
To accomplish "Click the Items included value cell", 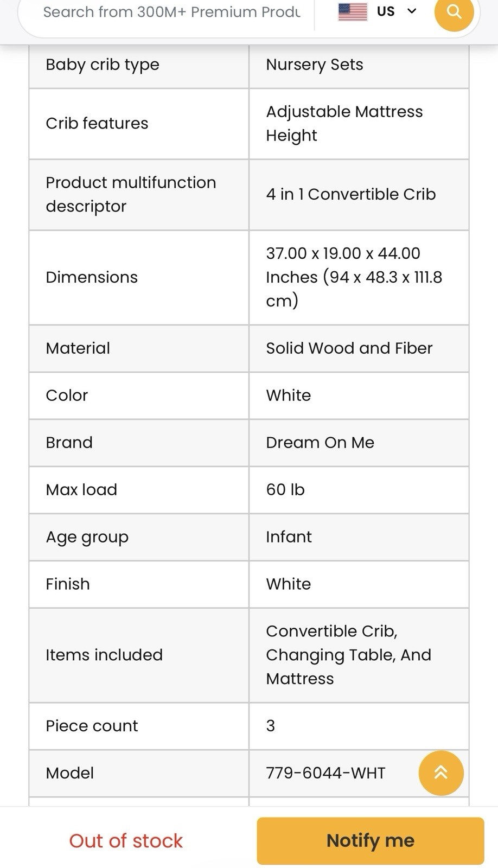I will (x=359, y=655).
